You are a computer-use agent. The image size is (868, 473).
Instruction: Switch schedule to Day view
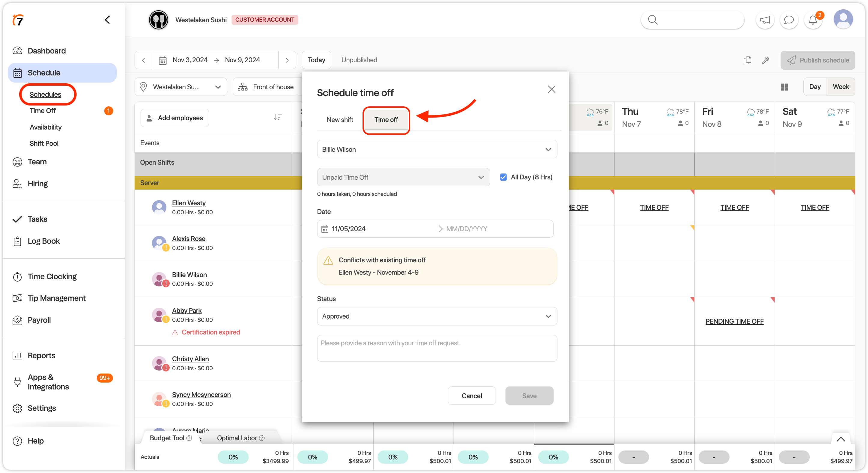815,87
